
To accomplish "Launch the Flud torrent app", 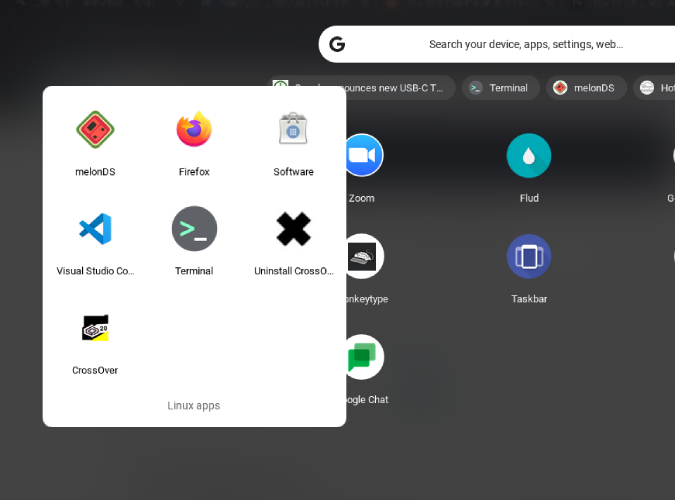I will 529,156.
